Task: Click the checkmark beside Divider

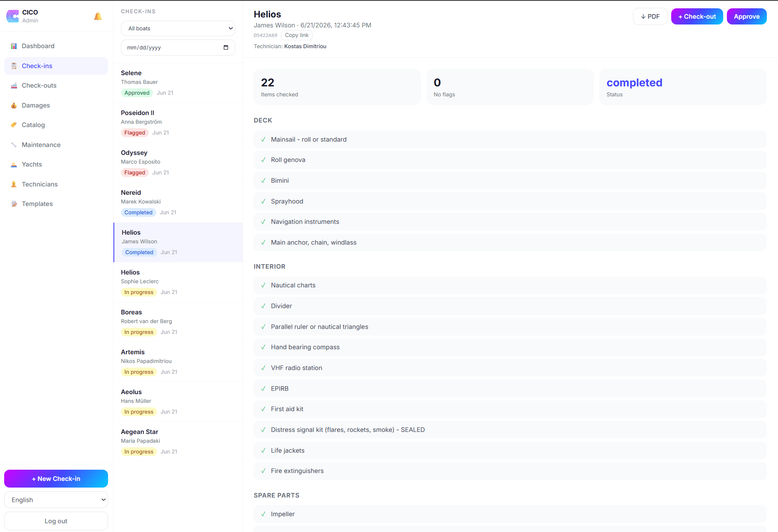Action: click(x=263, y=306)
